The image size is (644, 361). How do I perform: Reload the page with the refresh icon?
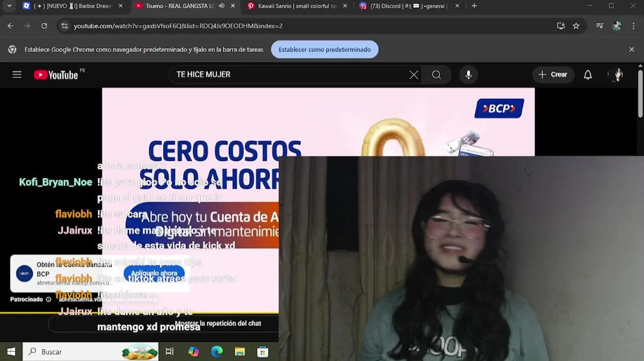(x=44, y=26)
